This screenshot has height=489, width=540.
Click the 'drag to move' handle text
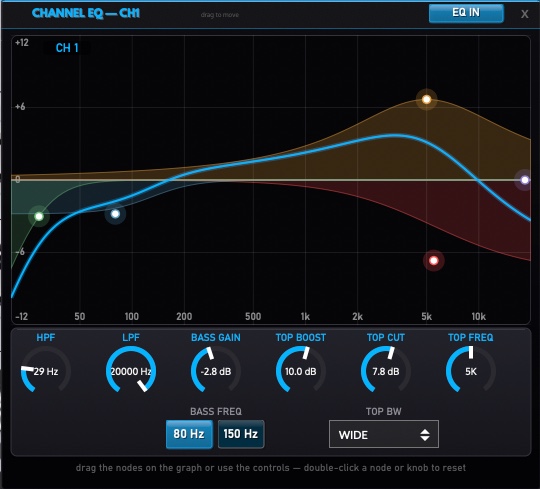[220, 15]
